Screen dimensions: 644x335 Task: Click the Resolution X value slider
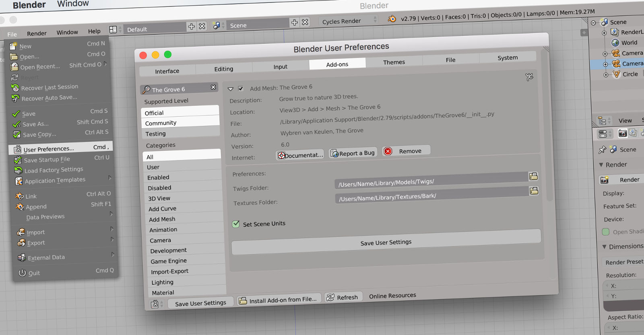(624, 286)
